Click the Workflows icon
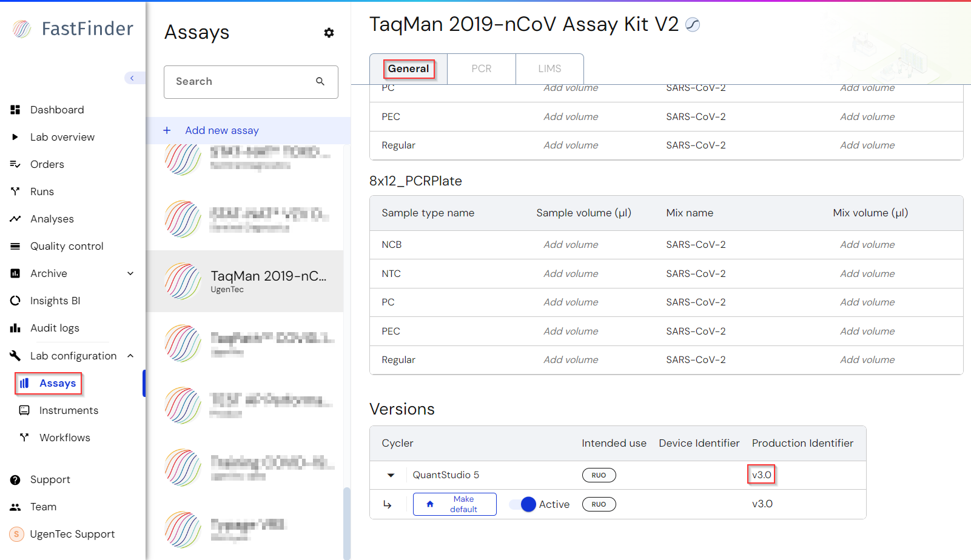The height and width of the screenshot is (560, 971). click(24, 438)
